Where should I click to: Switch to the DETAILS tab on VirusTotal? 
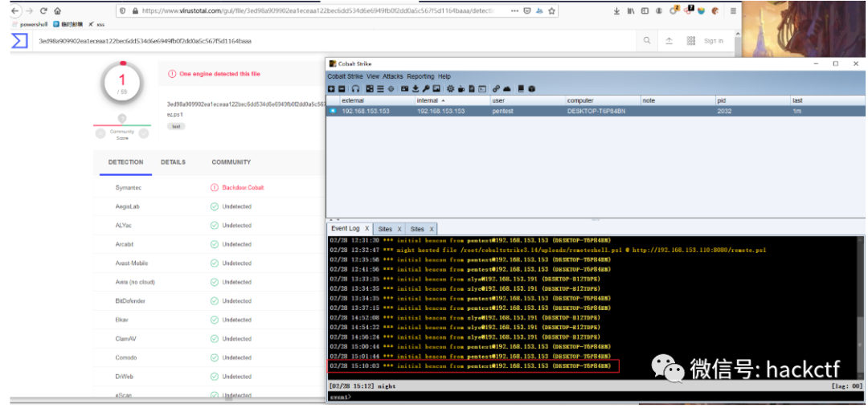pos(173,162)
